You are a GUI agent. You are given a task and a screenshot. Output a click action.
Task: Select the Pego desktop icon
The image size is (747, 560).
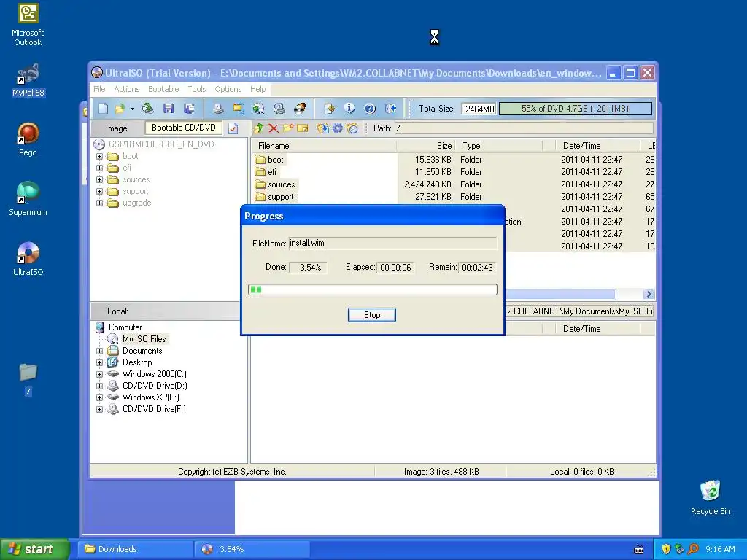click(x=28, y=139)
